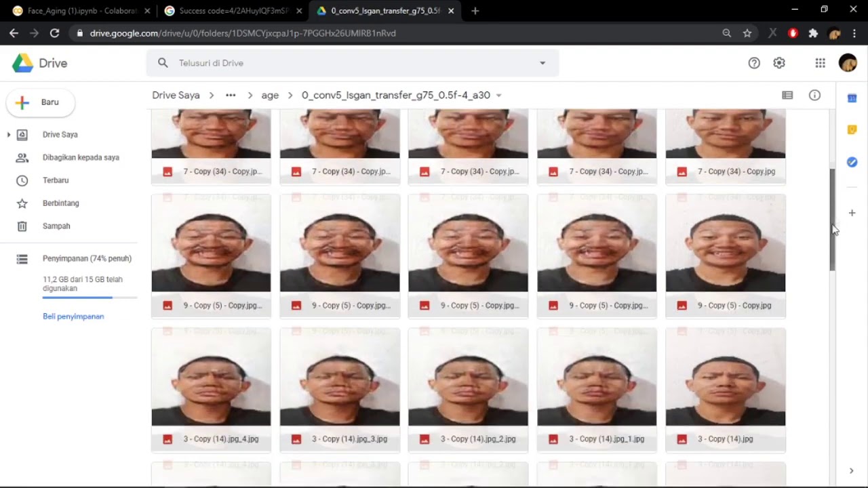Select file 3 - Copy (14).jpg

tap(726, 390)
